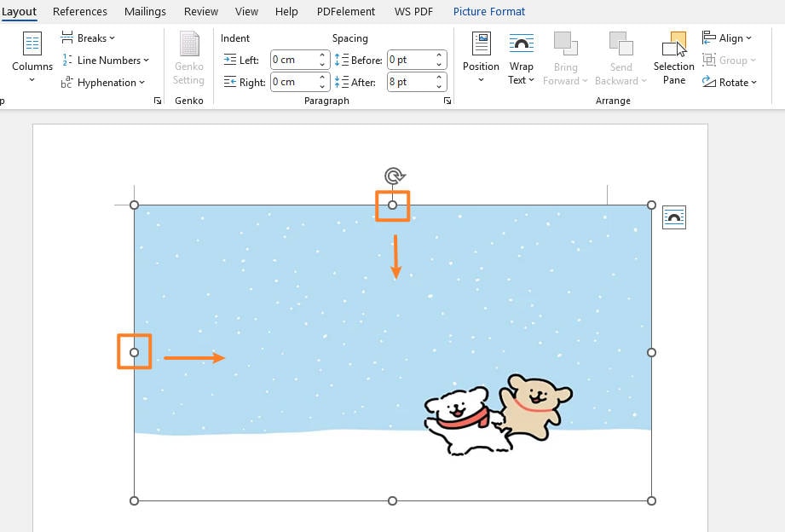This screenshot has width=785, height=532.
Task: Click the Line Numbers icon
Action: coord(66,61)
